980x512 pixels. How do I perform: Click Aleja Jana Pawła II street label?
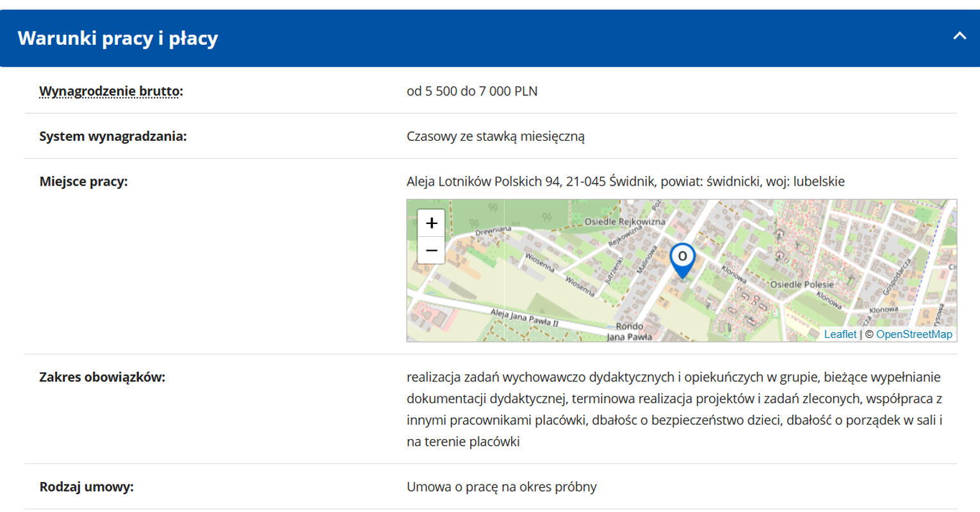point(524,317)
